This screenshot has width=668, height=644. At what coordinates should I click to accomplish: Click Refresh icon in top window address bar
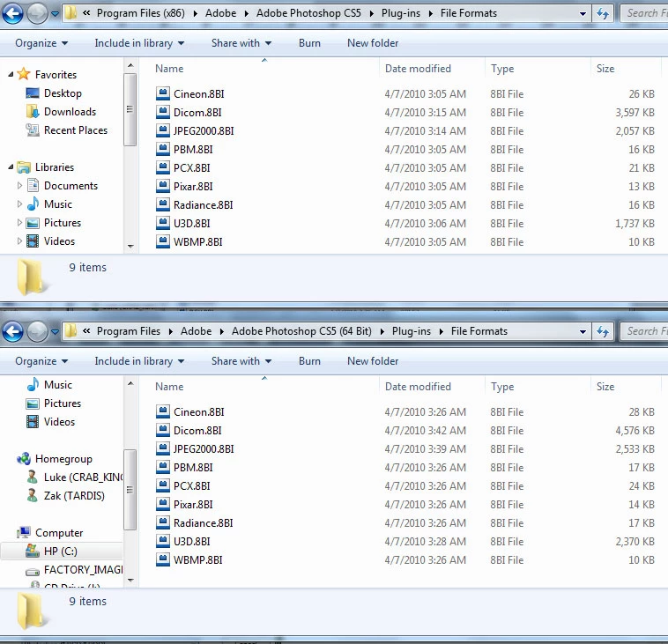coord(603,13)
